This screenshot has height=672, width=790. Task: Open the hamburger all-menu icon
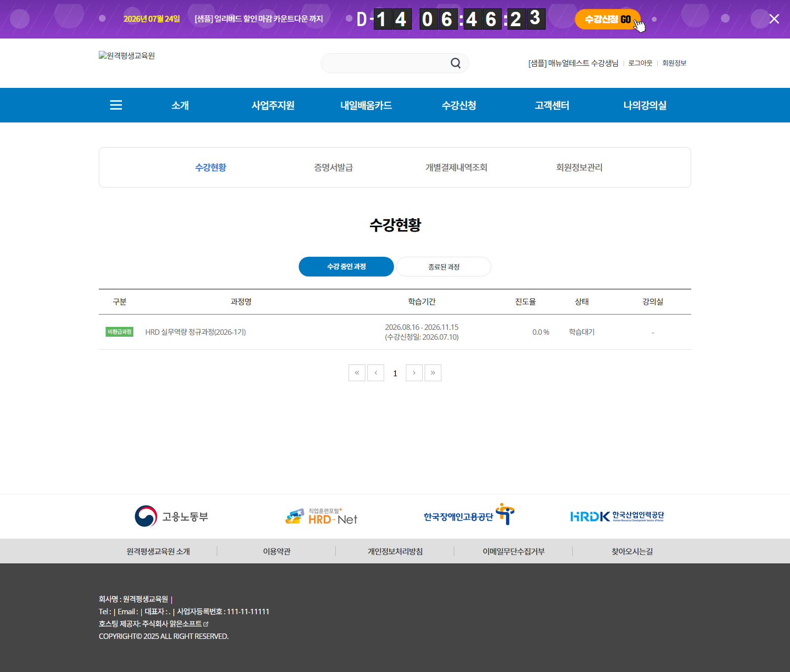116,105
